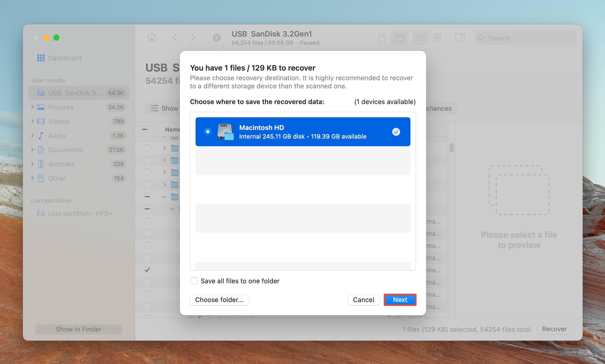Expand the Pictures scan results tree

[34, 107]
